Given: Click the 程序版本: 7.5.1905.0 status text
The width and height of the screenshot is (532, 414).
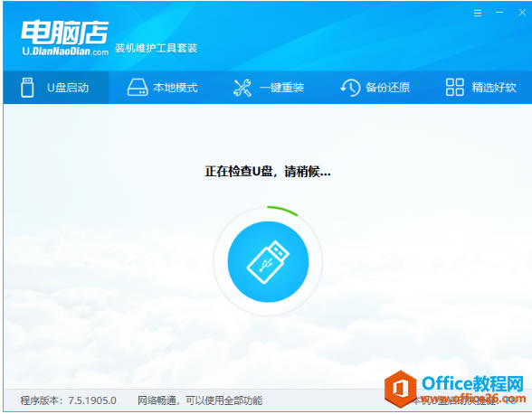Looking at the screenshot, I should click(x=68, y=400).
